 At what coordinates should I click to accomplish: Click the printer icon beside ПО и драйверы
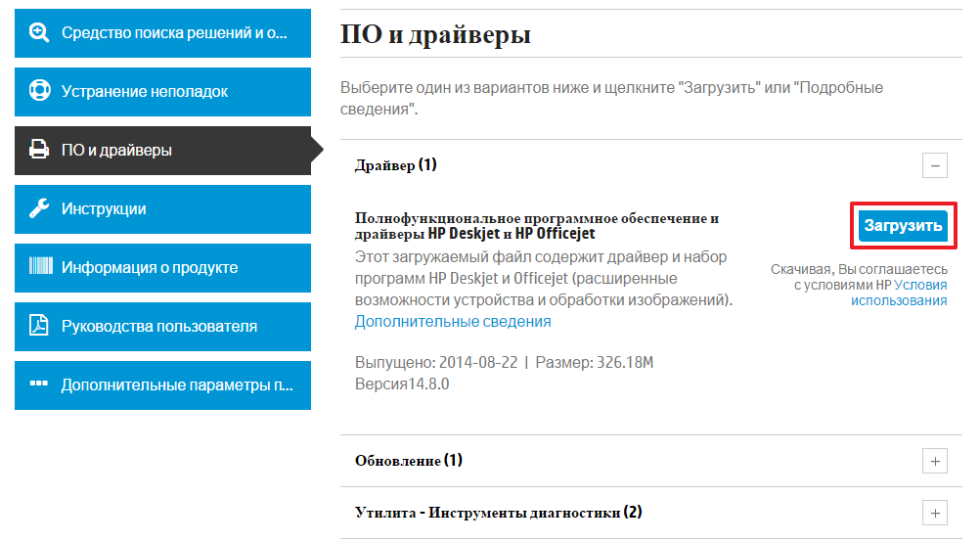click(x=39, y=150)
